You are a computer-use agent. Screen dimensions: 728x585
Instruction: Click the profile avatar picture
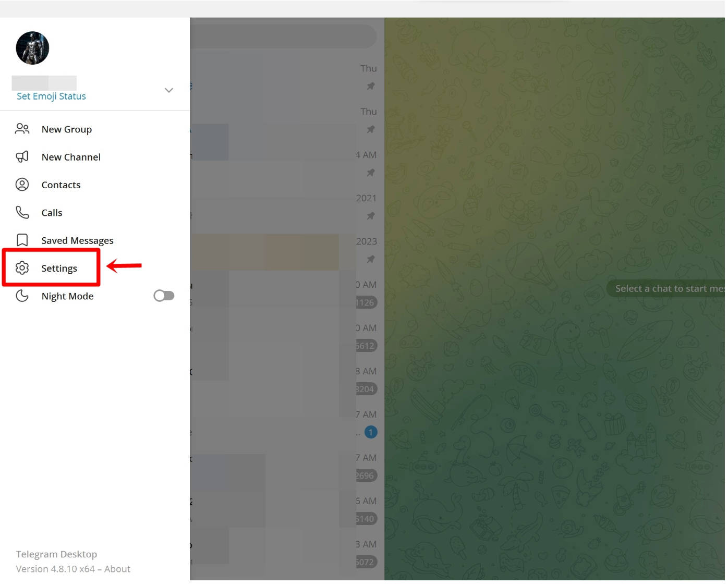(x=32, y=48)
